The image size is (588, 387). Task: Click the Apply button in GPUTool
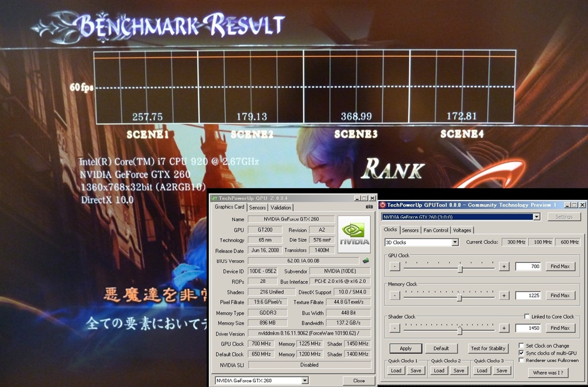pos(406,349)
